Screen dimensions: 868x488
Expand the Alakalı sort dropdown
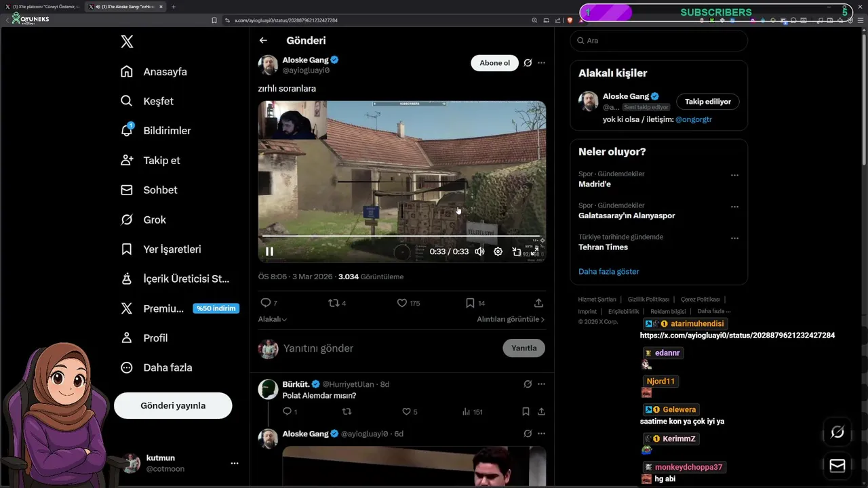(x=273, y=319)
